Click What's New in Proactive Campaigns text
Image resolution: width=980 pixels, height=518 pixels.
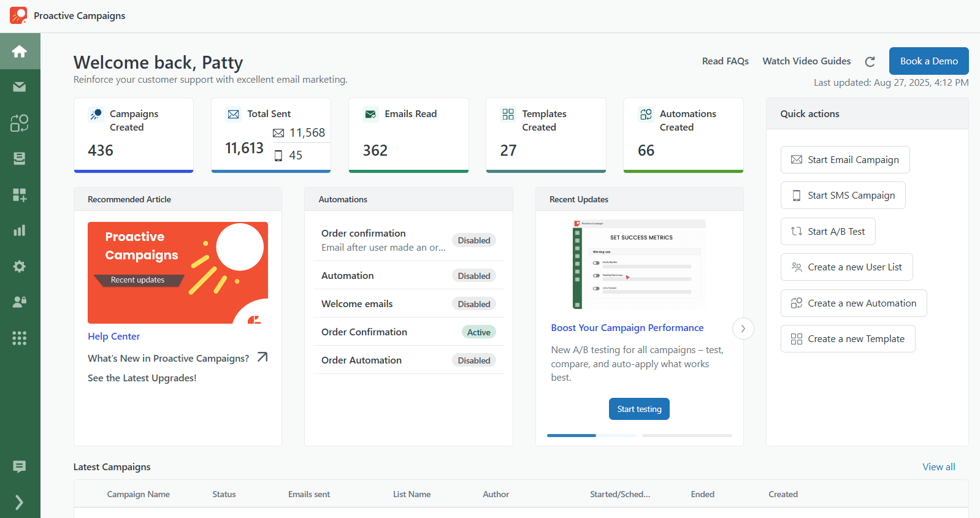169,358
